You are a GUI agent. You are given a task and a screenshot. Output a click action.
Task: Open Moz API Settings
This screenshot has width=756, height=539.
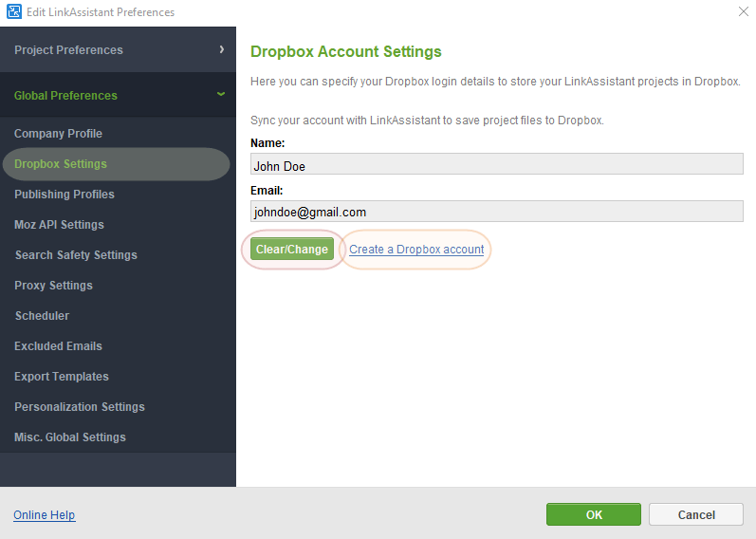point(59,225)
